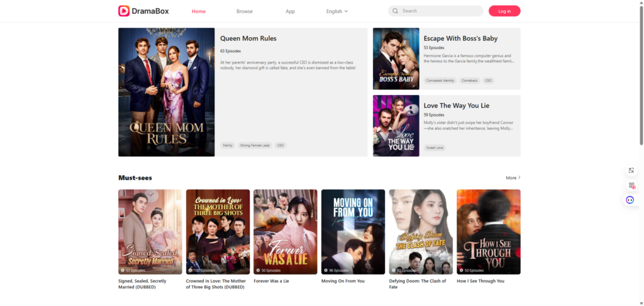Click the DramaBox logo icon
This screenshot has height=306, width=644.
(x=124, y=11)
